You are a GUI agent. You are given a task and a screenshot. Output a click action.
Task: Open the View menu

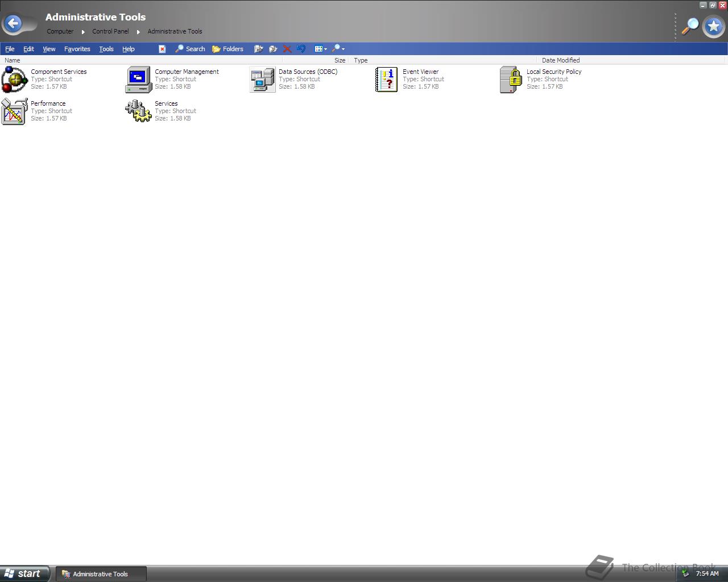[x=49, y=49]
